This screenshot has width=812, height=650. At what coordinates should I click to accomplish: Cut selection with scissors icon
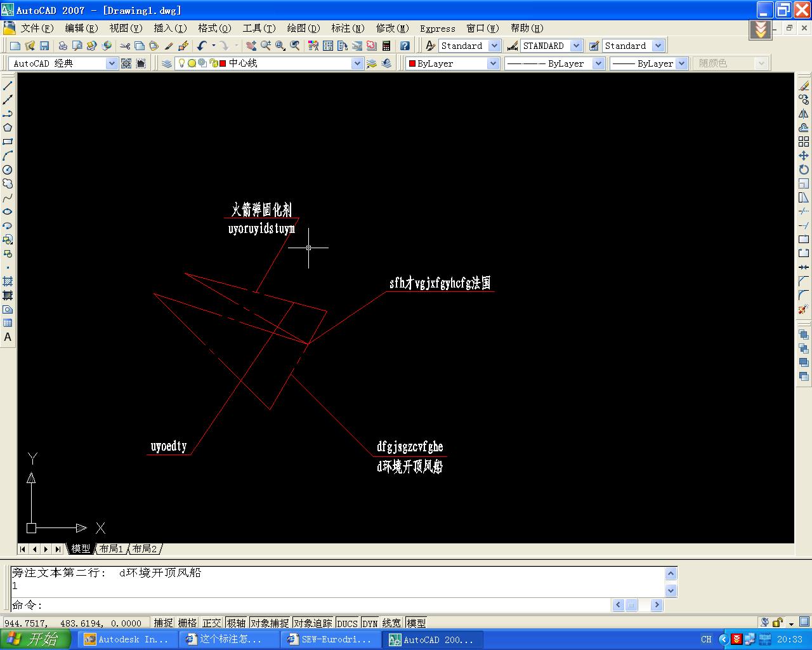(x=125, y=46)
